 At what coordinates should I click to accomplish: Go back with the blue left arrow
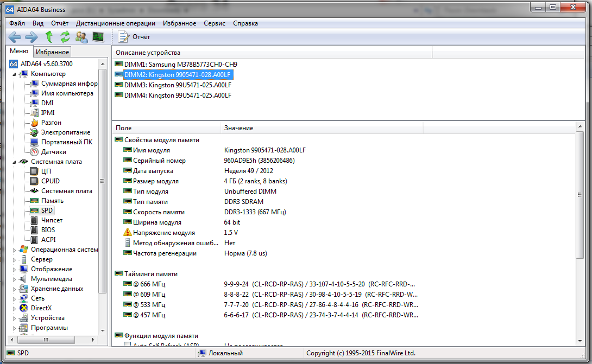point(15,37)
